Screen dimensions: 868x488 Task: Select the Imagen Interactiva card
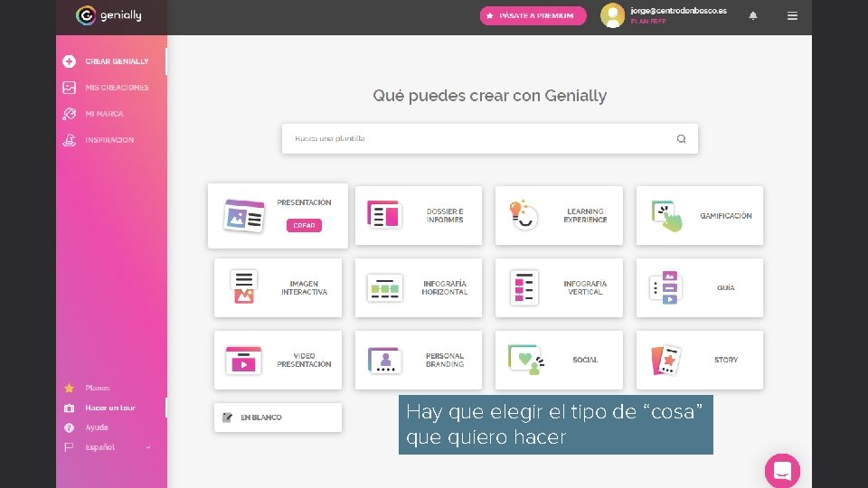(x=278, y=287)
